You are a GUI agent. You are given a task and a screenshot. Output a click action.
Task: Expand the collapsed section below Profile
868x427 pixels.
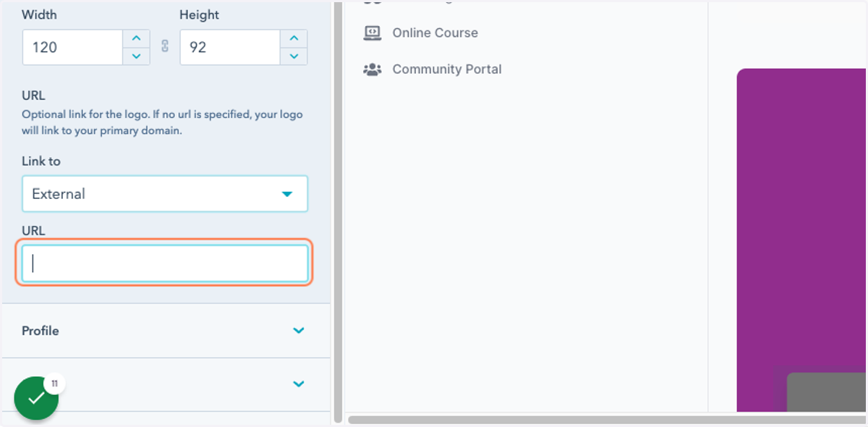pyautogui.click(x=166, y=384)
